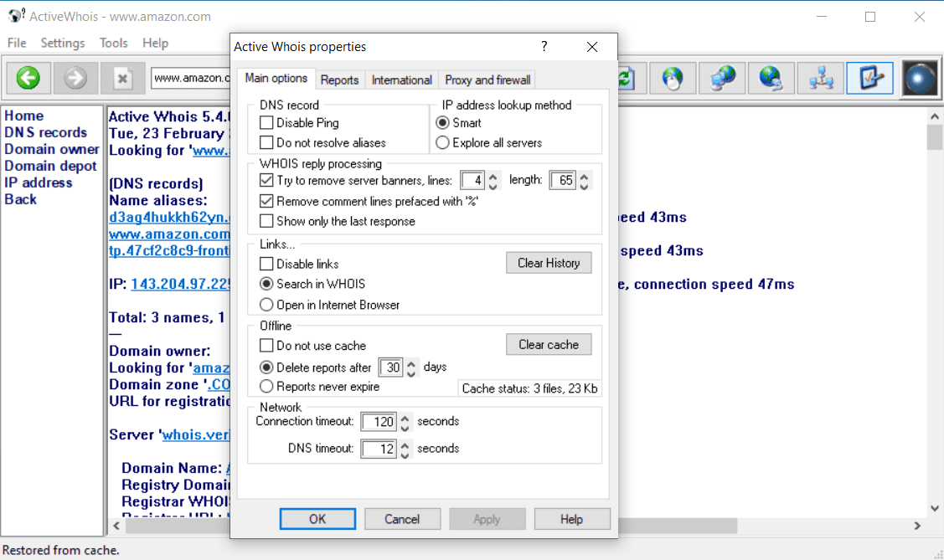Click the IP link 143.204.97.22
The height and width of the screenshot is (560, 944).
(x=180, y=284)
